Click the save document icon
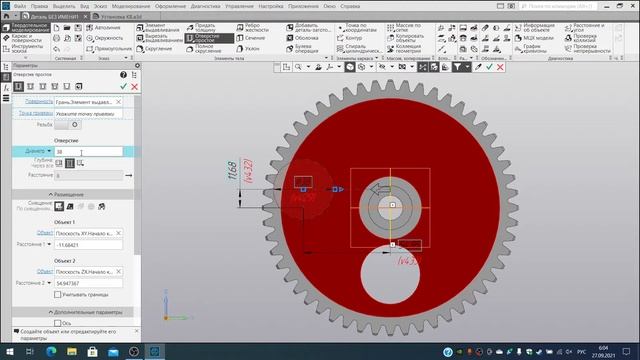This screenshot has width=640, height=360. pyautogui.click(x=78, y=28)
